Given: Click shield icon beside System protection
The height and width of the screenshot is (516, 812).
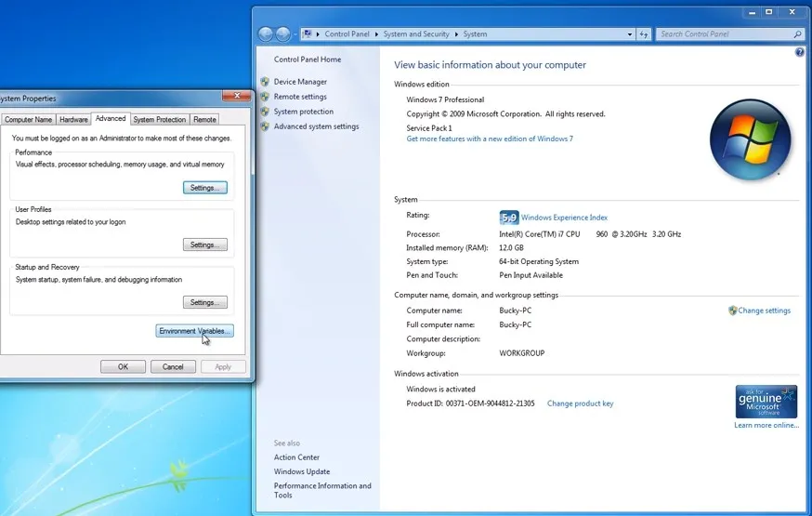Looking at the screenshot, I should 265,112.
